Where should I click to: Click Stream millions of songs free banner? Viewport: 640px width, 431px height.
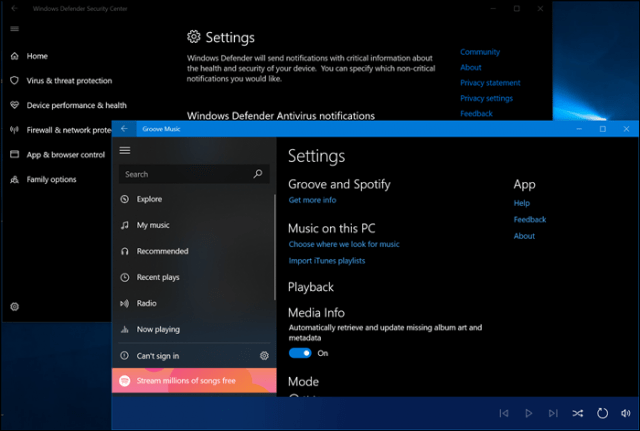pyautogui.click(x=194, y=380)
